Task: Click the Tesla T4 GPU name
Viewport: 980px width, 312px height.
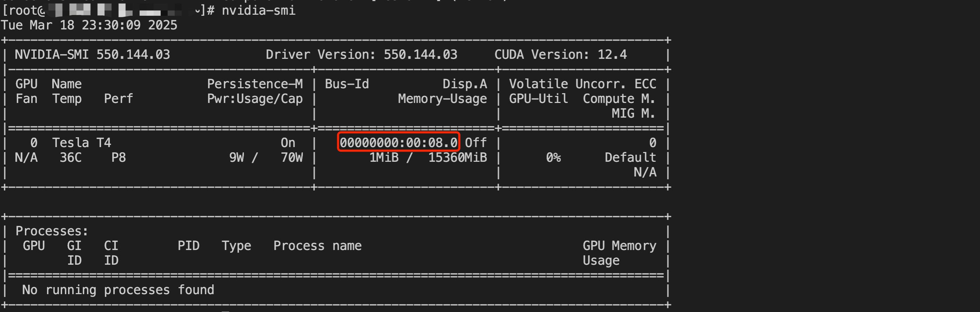Action: (81, 143)
